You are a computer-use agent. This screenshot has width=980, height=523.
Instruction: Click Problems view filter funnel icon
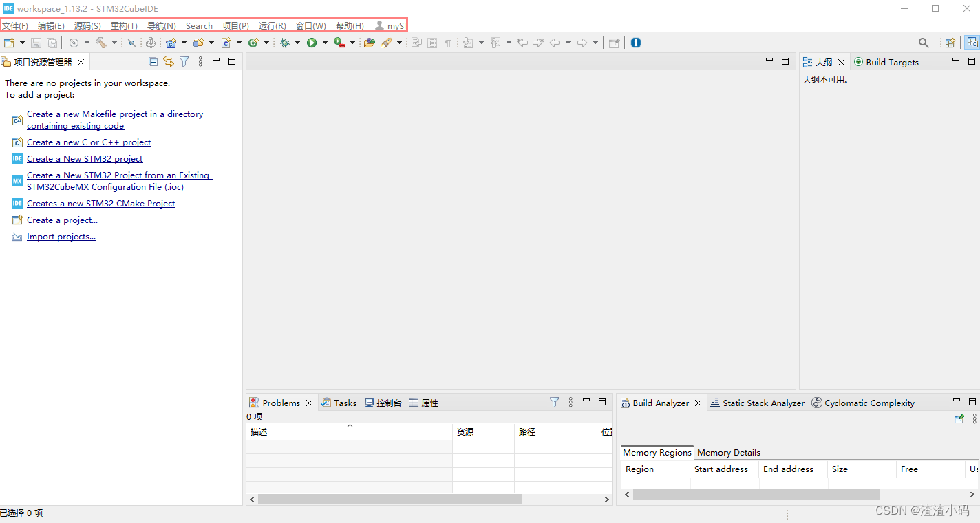coord(554,403)
